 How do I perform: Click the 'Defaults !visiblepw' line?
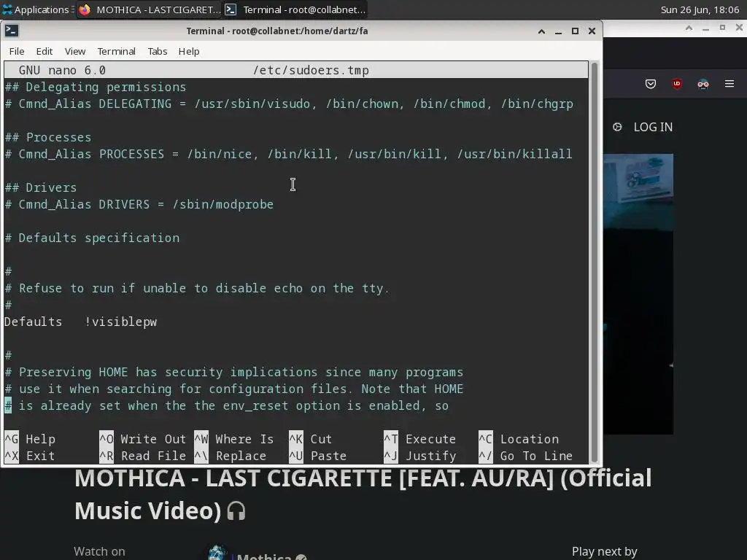(x=80, y=322)
